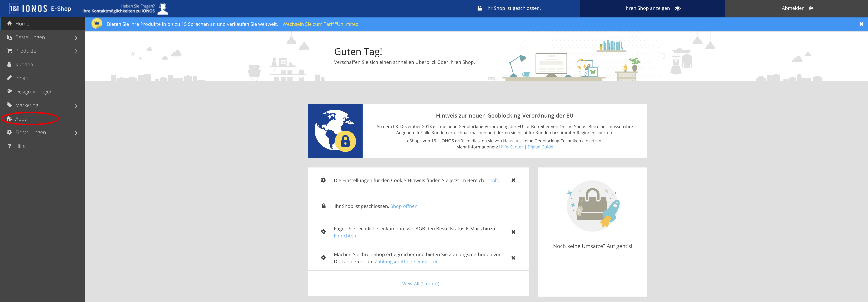
Task: Click the Marketing tag icon
Action: (x=9, y=105)
